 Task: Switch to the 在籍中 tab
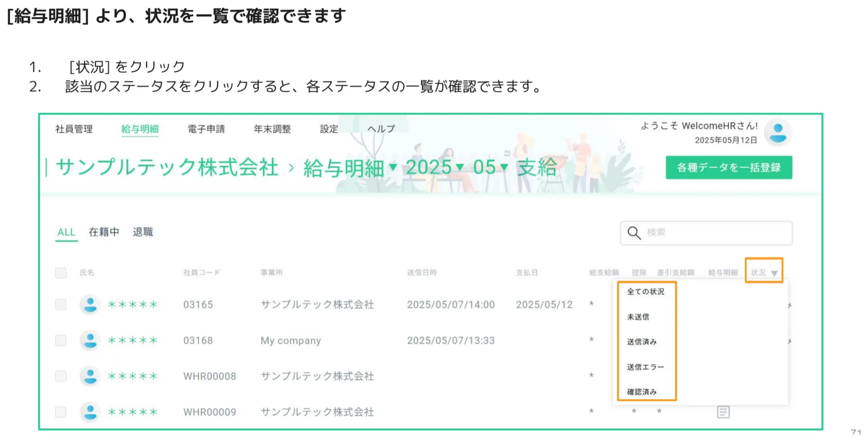(104, 232)
